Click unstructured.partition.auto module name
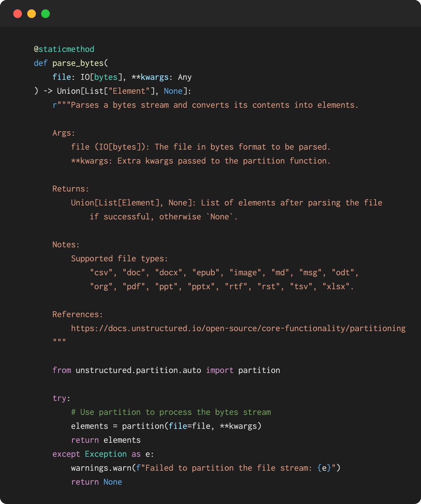The width and height of the screenshot is (421, 504). pos(138,371)
